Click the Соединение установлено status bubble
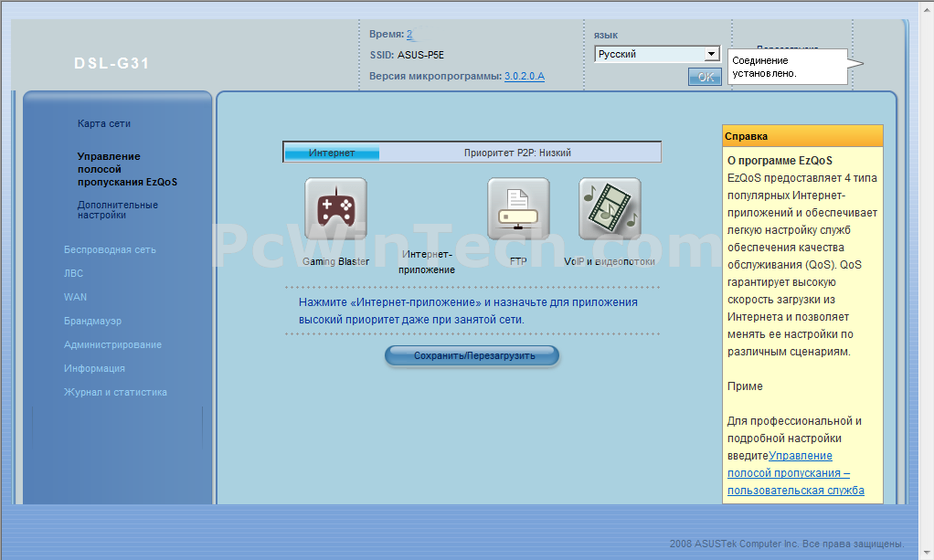The width and height of the screenshot is (934, 560). (788, 67)
